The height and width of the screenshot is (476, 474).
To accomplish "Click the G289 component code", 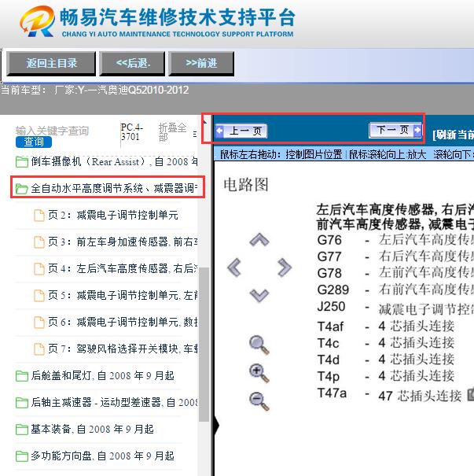I will [x=333, y=290].
